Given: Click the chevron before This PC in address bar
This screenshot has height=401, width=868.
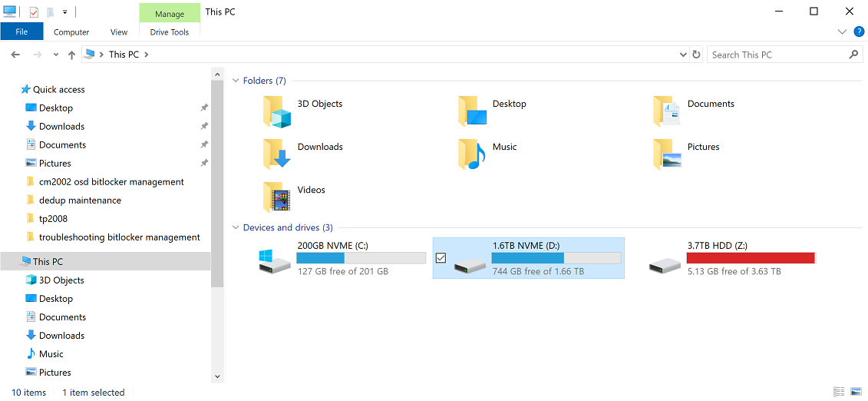Looking at the screenshot, I should (x=102, y=55).
